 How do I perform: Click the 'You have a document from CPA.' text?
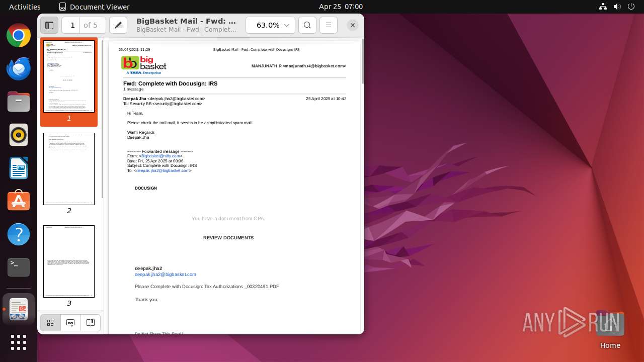point(228,219)
